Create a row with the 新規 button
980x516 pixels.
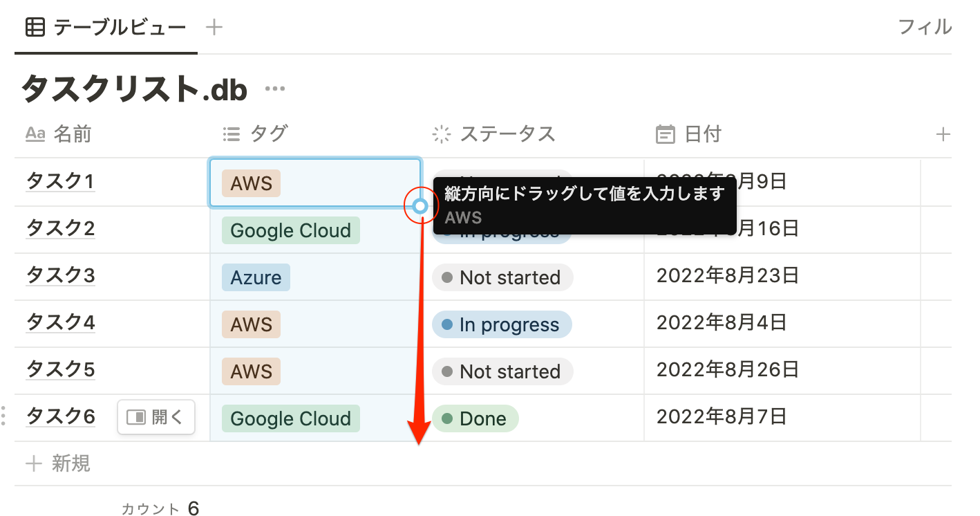click(57, 463)
